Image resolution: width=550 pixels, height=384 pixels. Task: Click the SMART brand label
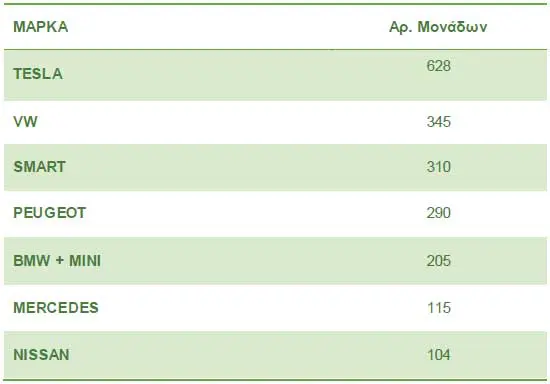click(39, 167)
